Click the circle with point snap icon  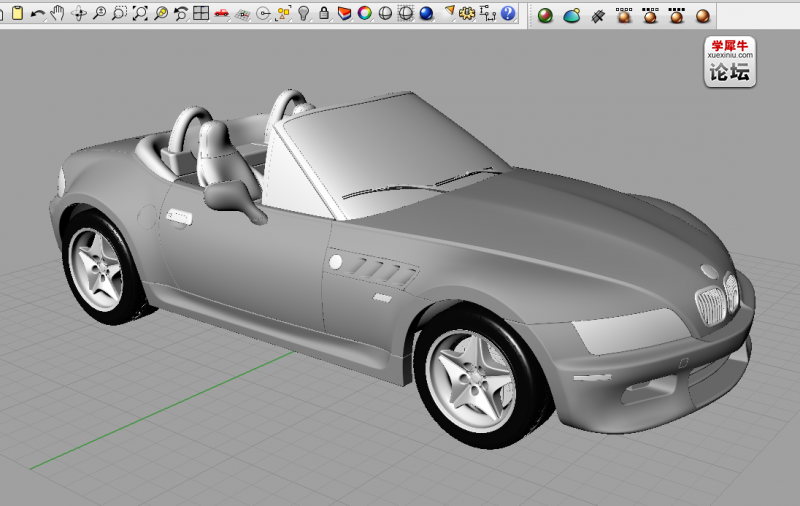(263, 14)
